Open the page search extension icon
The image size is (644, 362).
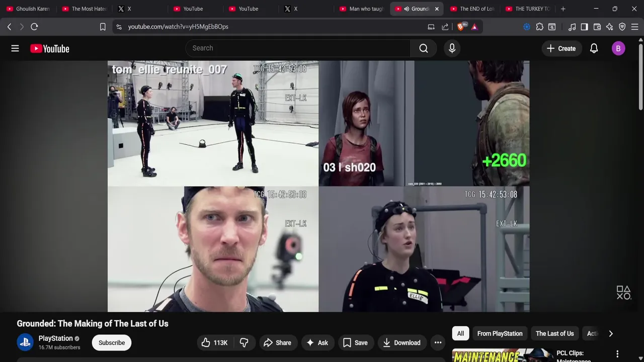point(552,27)
